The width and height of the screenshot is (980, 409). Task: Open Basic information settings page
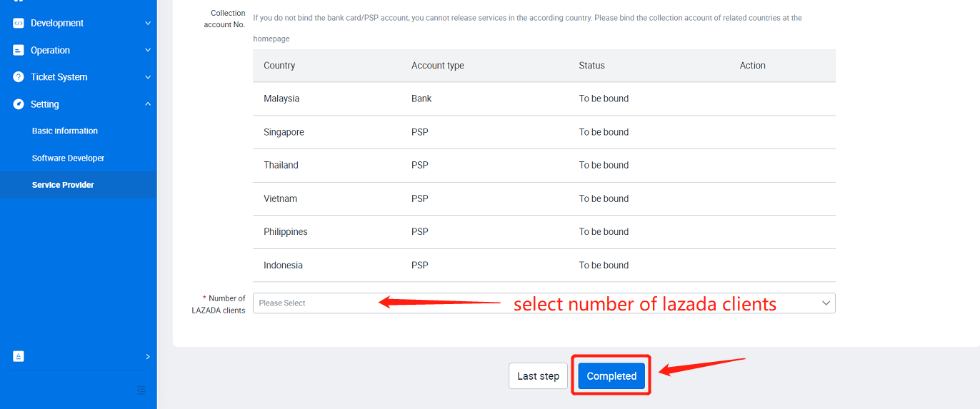pos(65,131)
